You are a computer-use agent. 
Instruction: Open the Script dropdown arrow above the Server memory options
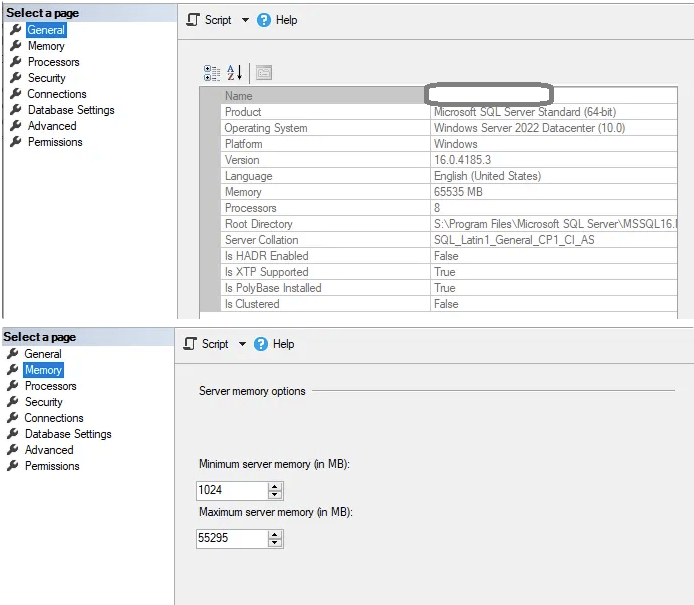coord(242,344)
